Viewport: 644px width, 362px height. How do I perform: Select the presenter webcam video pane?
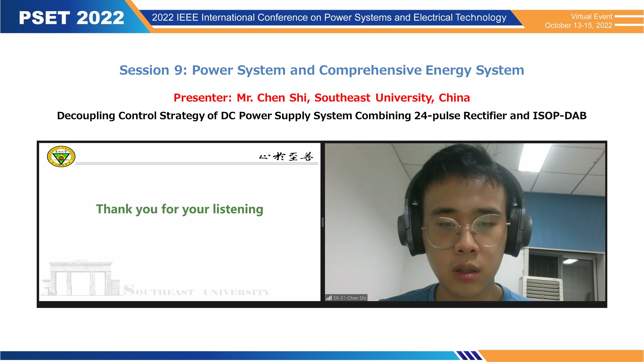(x=465, y=222)
